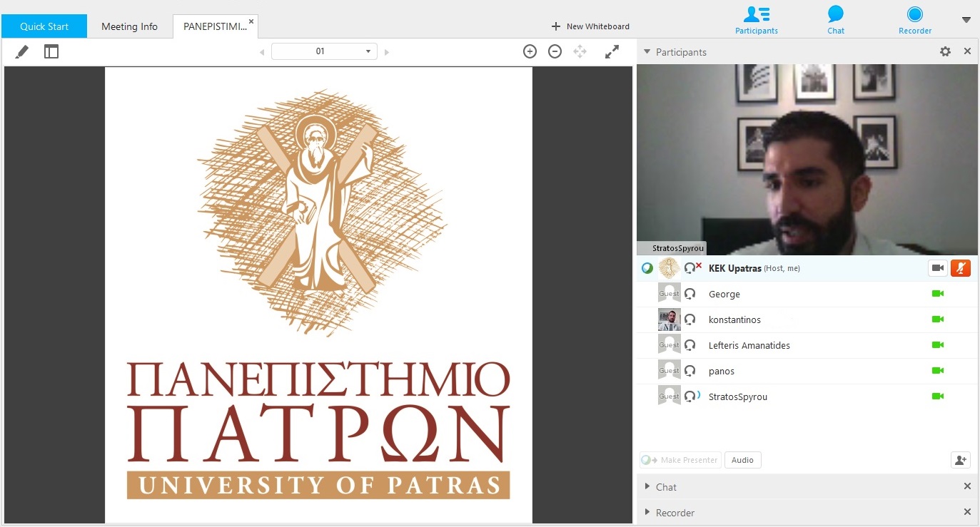The height and width of the screenshot is (527, 980).
Task: Open Participants panel settings gear
Action: click(x=945, y=51)
